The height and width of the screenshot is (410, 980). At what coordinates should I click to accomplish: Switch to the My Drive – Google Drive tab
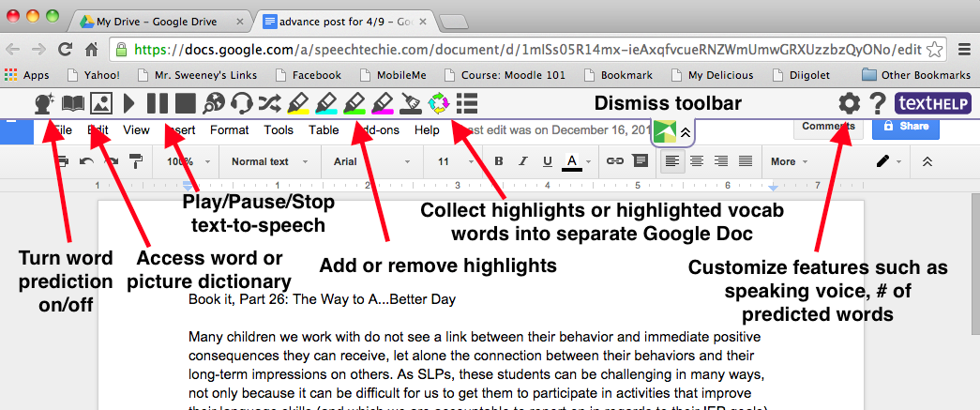pyautogui.click(x=158, y=22)
